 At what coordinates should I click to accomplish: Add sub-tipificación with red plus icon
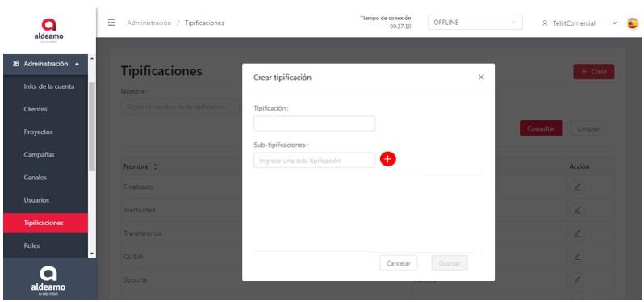[x=387, y=159]
